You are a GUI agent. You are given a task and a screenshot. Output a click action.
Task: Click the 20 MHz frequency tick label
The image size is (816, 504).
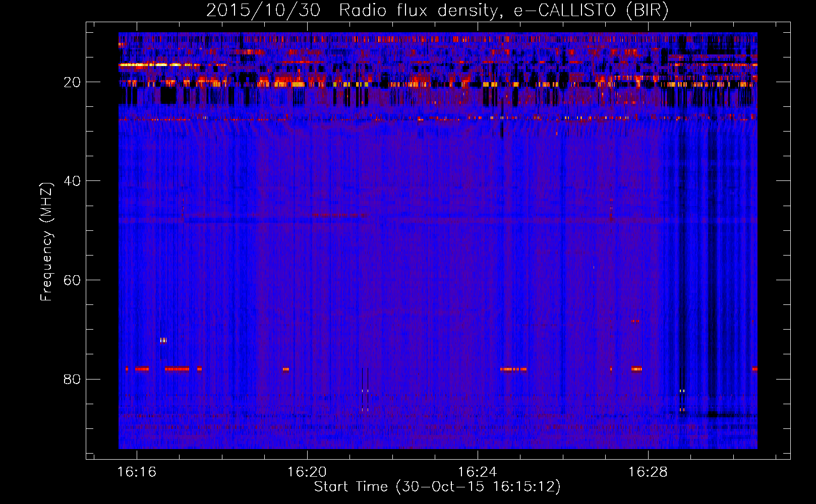click(73, 82)
